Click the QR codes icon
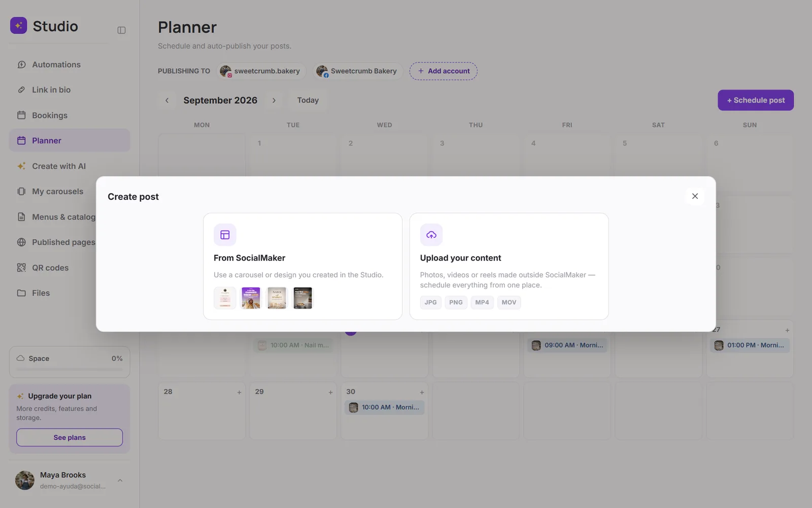812x508 pixels. click(21, 268)
